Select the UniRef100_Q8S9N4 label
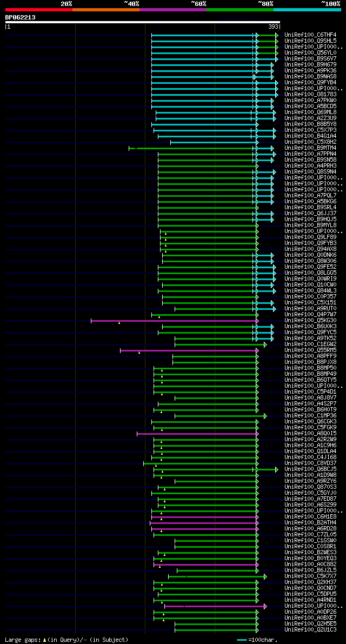The width and height of the screenshot is (346, 644). [x=310, y=171]
